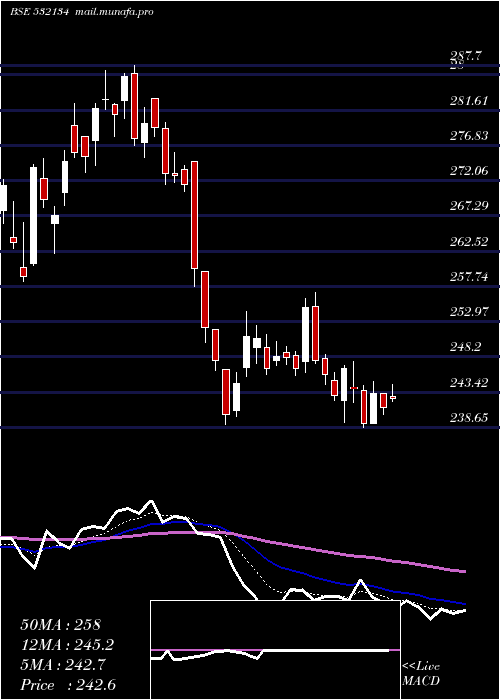Click inside the MACD inset panel
This screenshot has width=500, height=700.
(275, 650)
